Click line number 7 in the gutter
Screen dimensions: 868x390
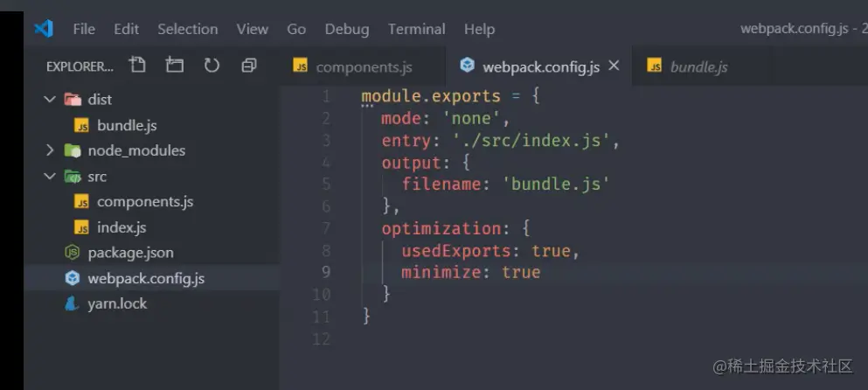(325, 228)
